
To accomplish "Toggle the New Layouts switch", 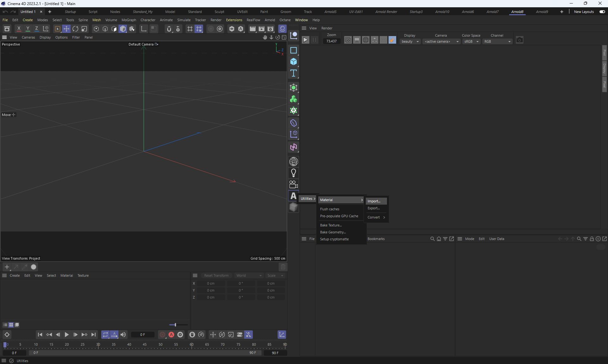I will 602,12.
